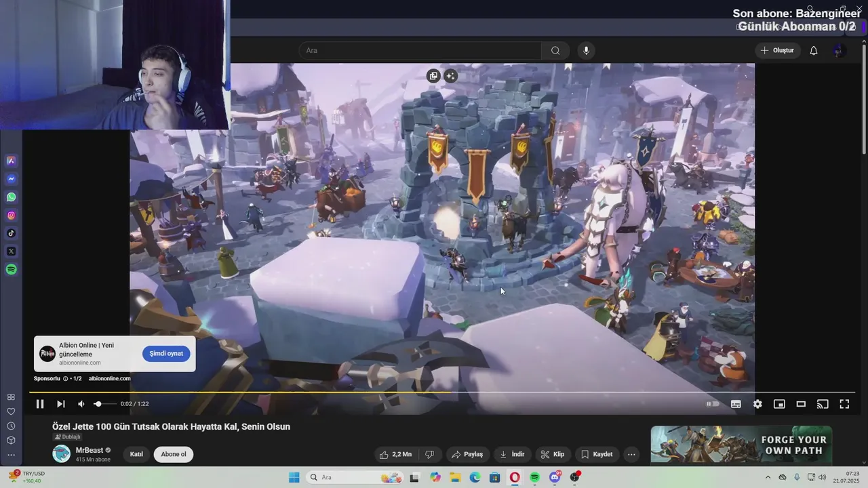
Task: Cast video with Play on TV icon
Action: pyautogui.click(x=823, y=404)
